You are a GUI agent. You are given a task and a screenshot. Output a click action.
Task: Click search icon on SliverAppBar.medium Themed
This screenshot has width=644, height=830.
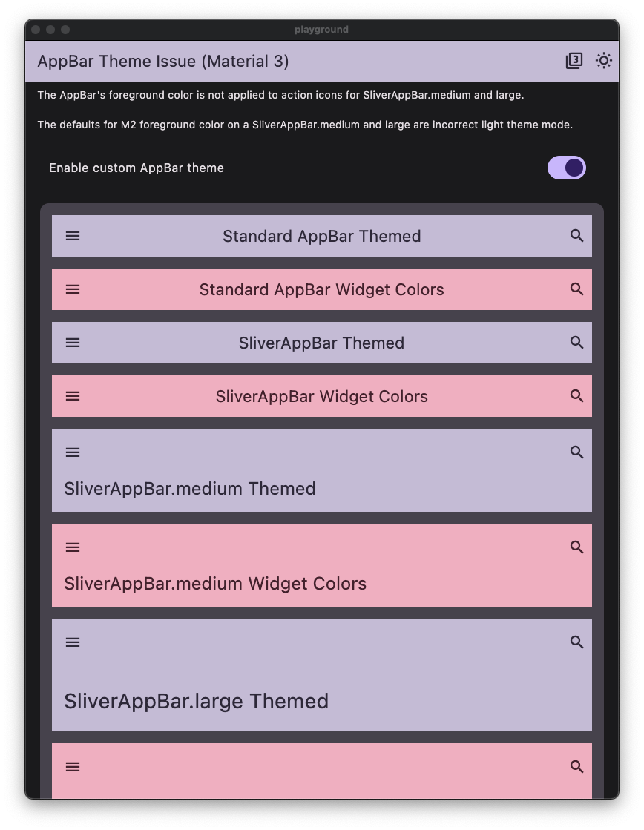click(576, 452)
